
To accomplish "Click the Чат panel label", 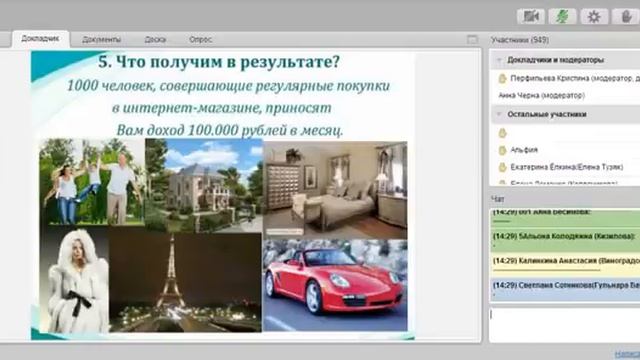I will click(498, 199).
